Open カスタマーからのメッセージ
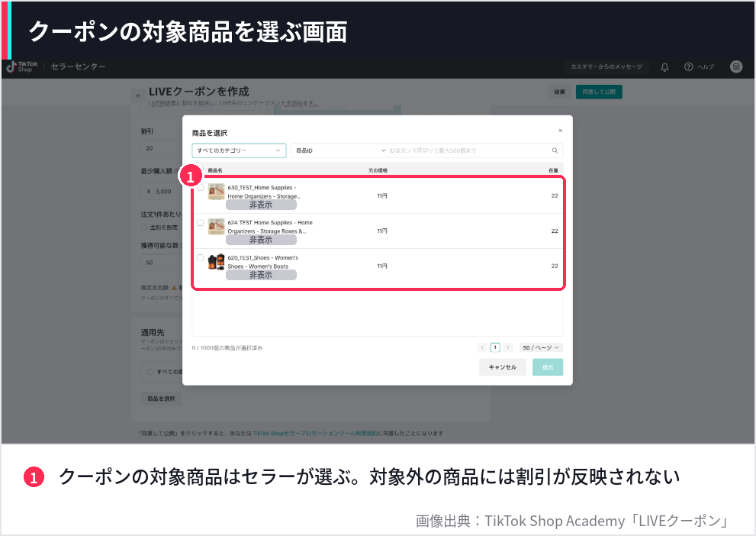The image size is (756, 536). click(606, 66)
